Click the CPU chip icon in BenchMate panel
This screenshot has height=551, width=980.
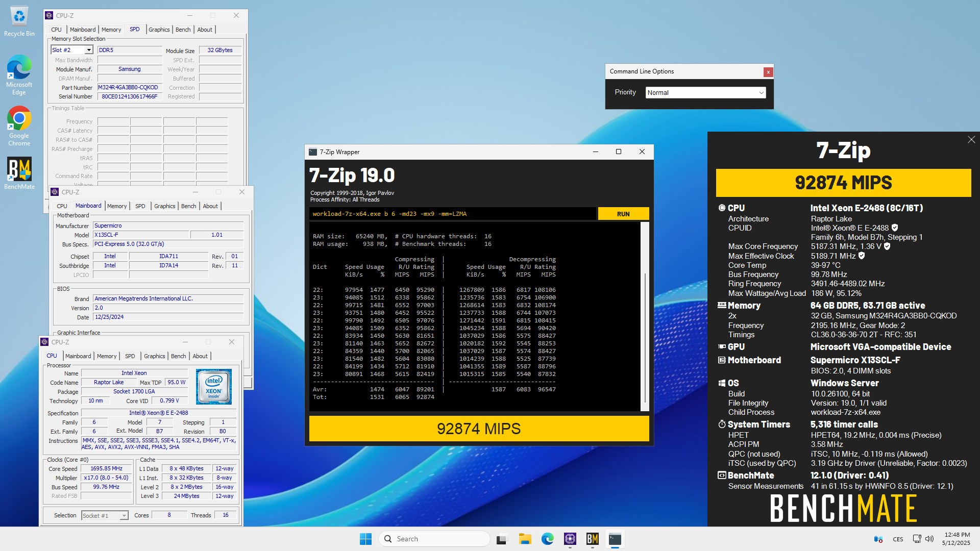coord(722,208)
